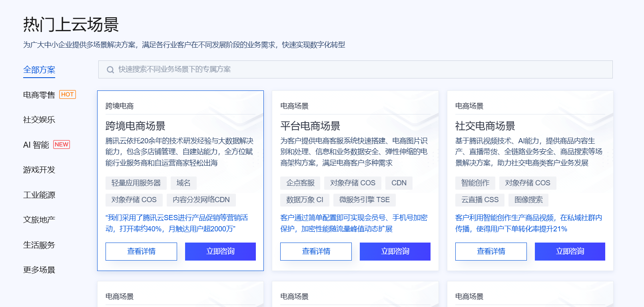Click the HOT badge beside 电商零售
The width and height of the screenshot is (644, 307).
click(x=68, y=94)
